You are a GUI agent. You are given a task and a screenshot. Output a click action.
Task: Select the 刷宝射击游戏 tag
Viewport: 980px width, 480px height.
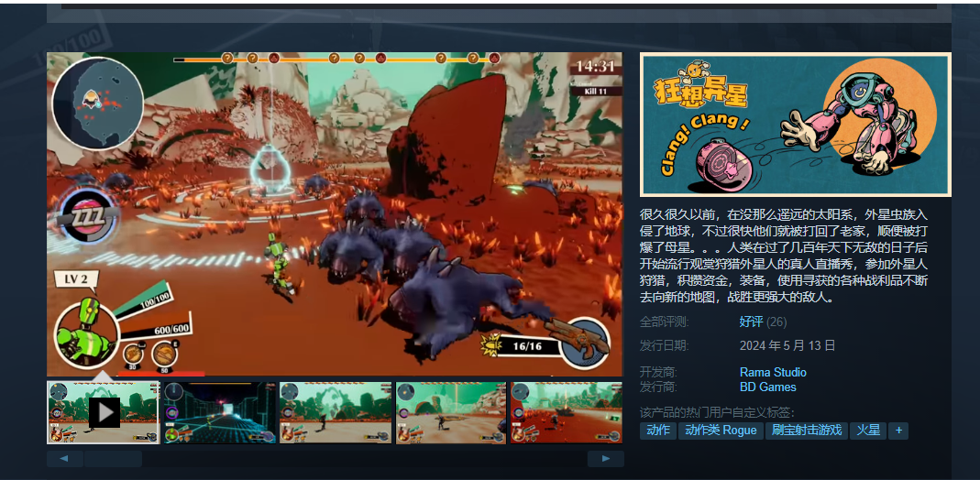pyautogui.click(x=806, y=431)
